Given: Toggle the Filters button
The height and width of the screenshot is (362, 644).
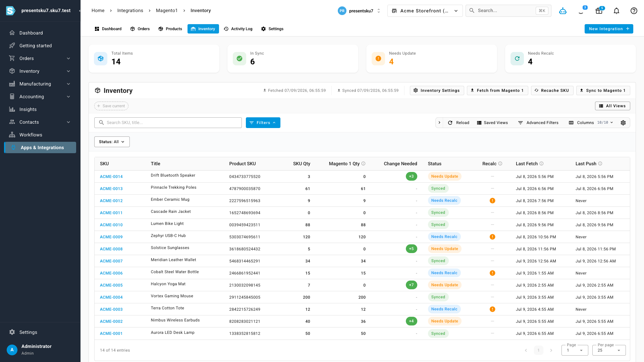Looking at the screenshot, I should pos(263,123).
